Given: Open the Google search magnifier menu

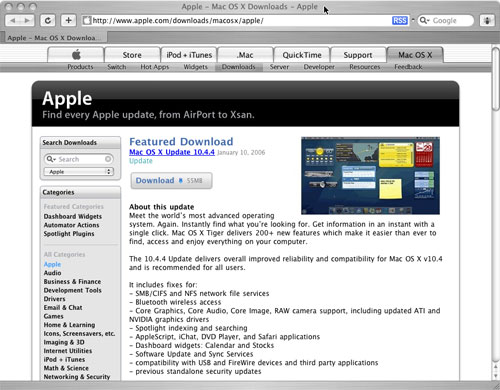Looking at the screenshot, I should [424, 21].
